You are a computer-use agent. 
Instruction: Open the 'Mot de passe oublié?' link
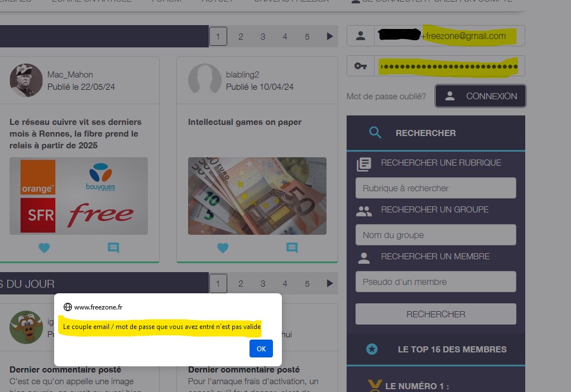coord(386,96)
